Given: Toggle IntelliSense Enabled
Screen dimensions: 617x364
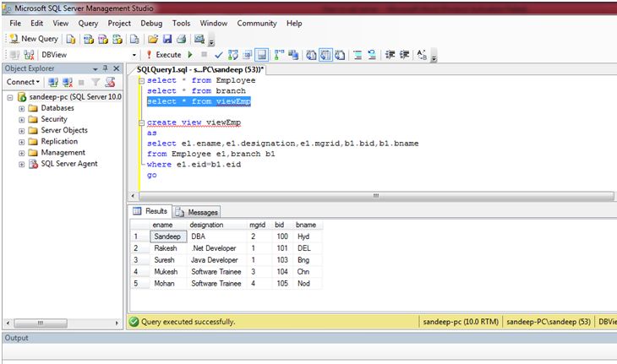Looking at the screenshot, I should coord(262,55).
